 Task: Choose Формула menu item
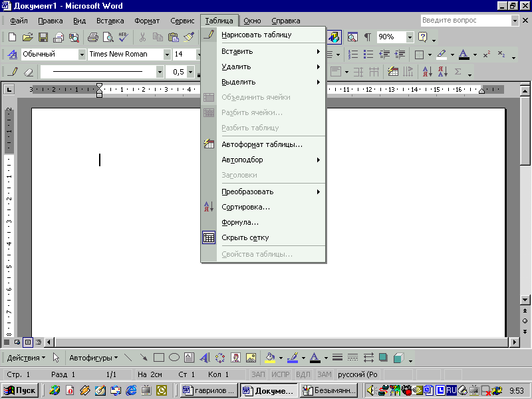[x=263, y=222]
